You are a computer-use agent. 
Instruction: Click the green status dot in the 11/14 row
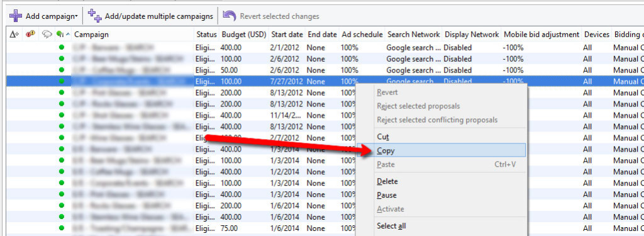pyautogui.click(x=62, y=115)
